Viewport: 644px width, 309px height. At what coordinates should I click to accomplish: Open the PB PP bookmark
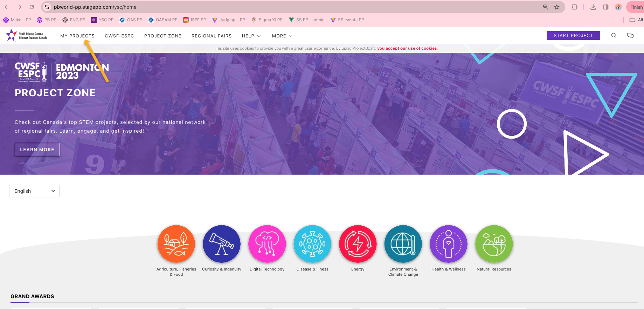[x=47, y=20]
